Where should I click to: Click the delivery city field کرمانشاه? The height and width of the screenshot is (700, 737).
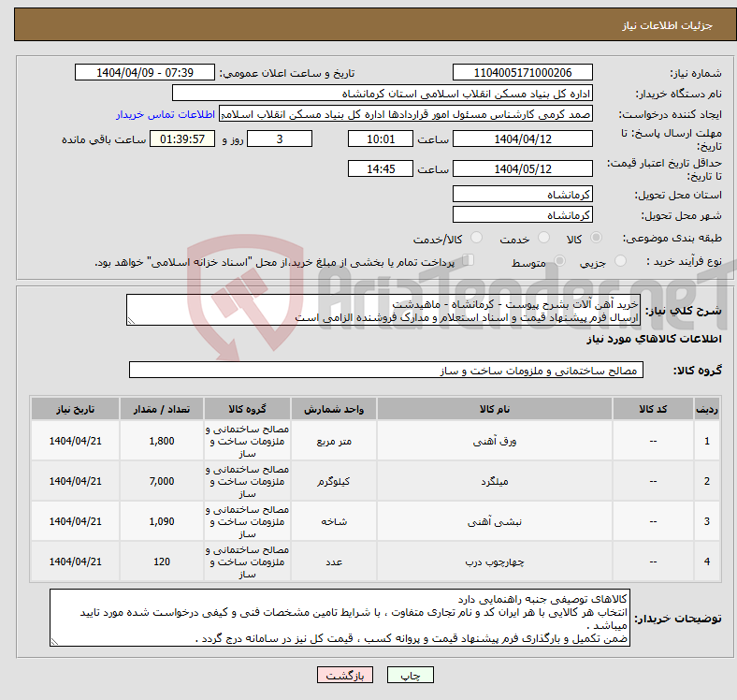pos(522,214)
